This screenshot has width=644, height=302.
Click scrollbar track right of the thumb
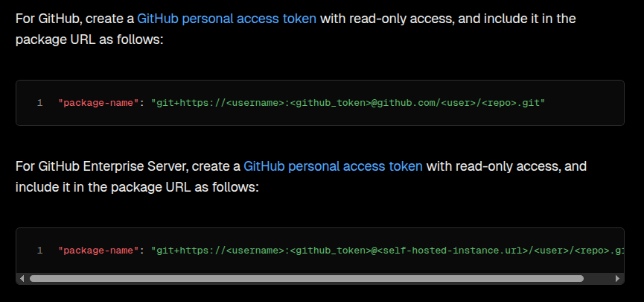pos(599,279)
